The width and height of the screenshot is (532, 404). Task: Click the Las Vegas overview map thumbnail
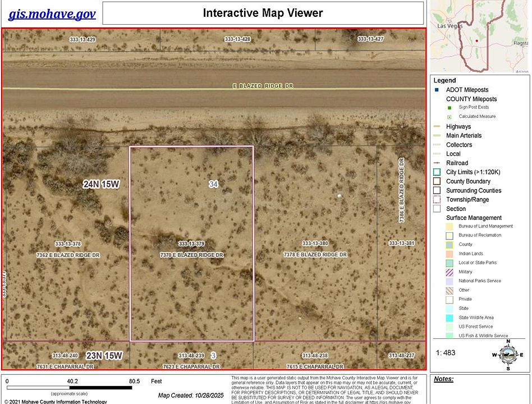coord(479,36)
